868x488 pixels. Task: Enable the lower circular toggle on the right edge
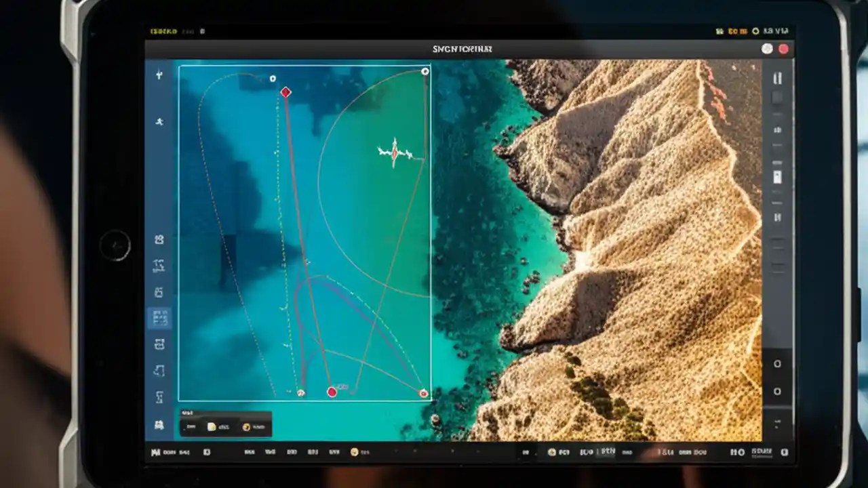777,390
